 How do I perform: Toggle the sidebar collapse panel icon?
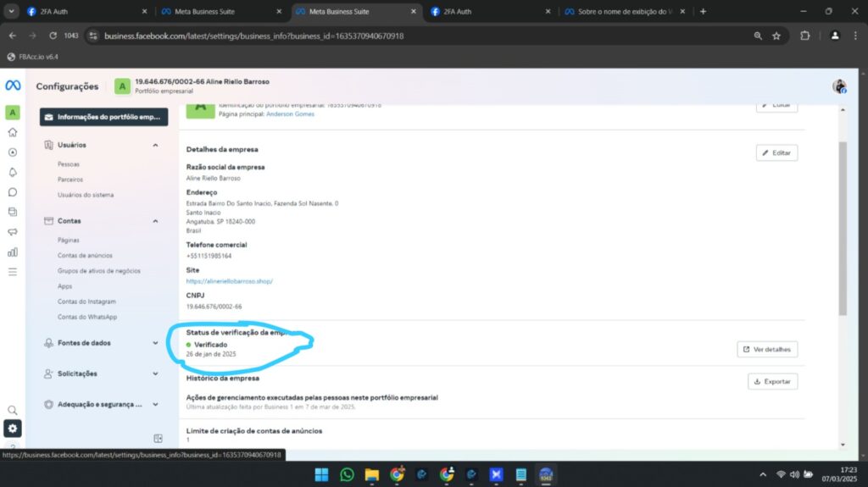pyautogui.click(x=158, y=439)
